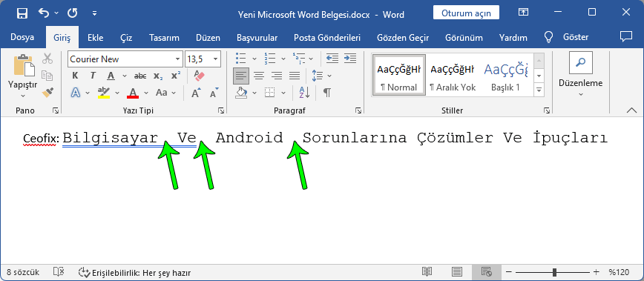The image size is (644, 281).
Task: Open line spacing options
Action: tap(318, 76)
